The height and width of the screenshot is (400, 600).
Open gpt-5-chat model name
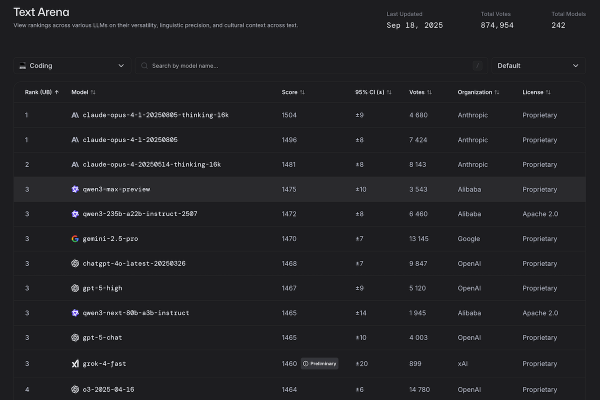point(102,338)
